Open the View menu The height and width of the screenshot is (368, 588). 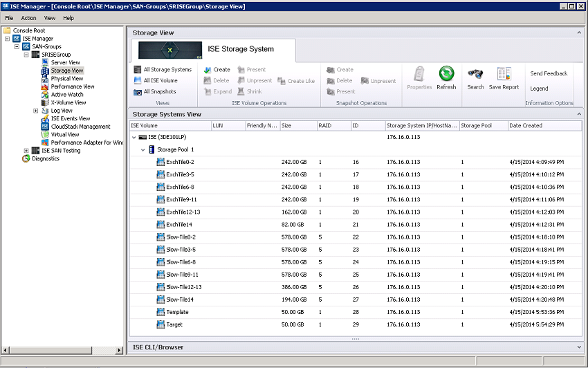(x=50, y=18)
